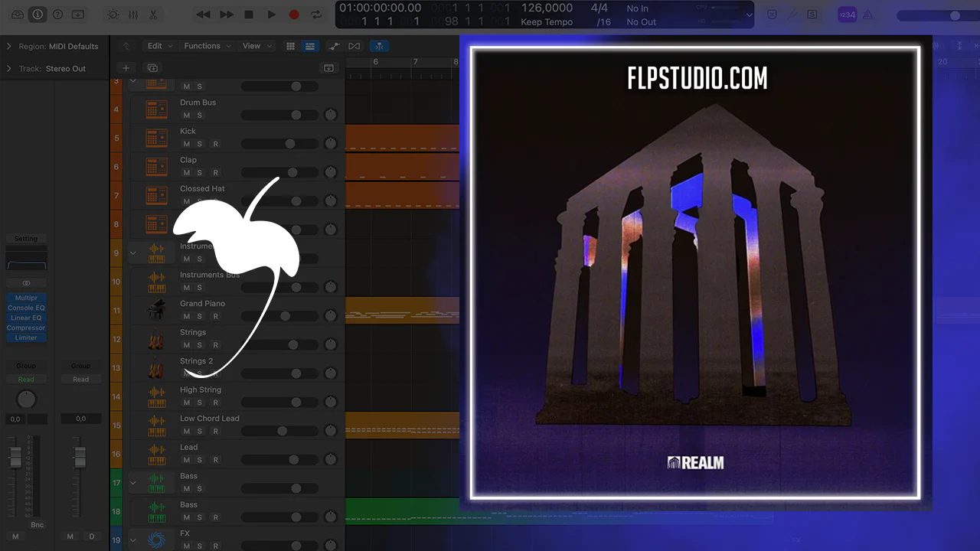Open the channel strip Setting menu
This screenshot has width=980, height=551.
click(x=26, y=239)
